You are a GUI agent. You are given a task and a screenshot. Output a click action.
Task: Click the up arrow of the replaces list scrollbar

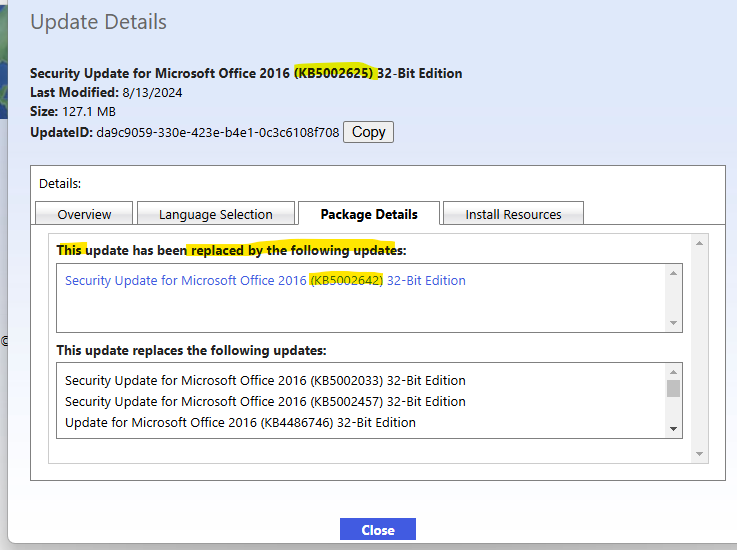pos(674,372)
